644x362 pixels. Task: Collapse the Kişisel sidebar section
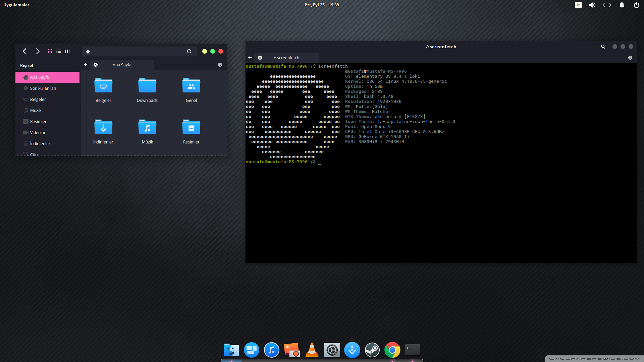tap(76, 65)
